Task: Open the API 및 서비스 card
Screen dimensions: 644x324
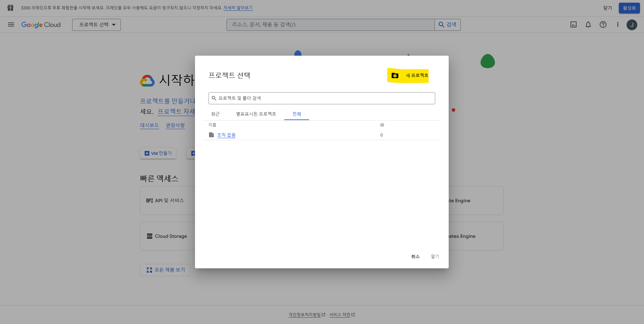Action: coord(167,201)
